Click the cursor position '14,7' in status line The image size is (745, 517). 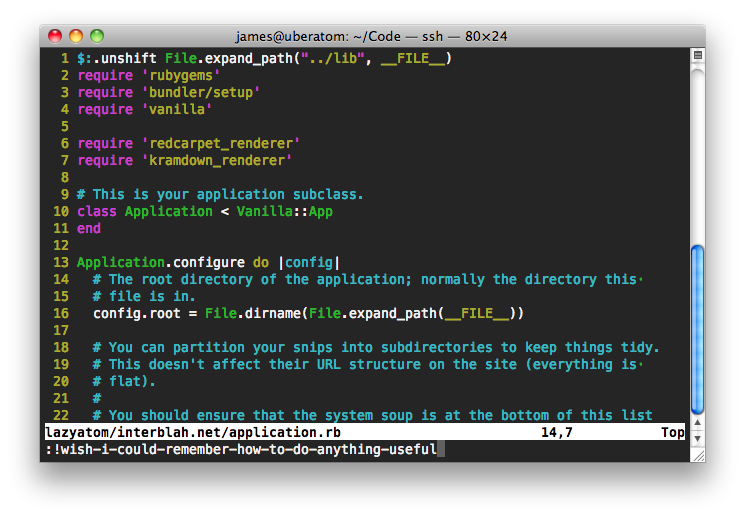tap(556, 432)
